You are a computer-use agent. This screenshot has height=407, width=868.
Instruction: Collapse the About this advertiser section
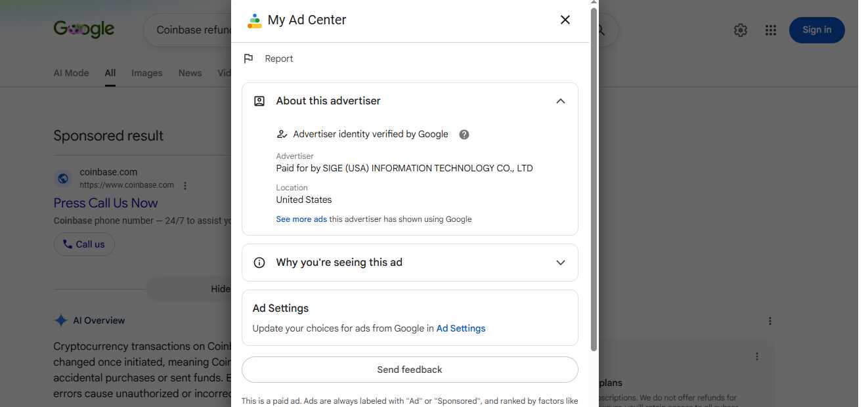(560, 101)
